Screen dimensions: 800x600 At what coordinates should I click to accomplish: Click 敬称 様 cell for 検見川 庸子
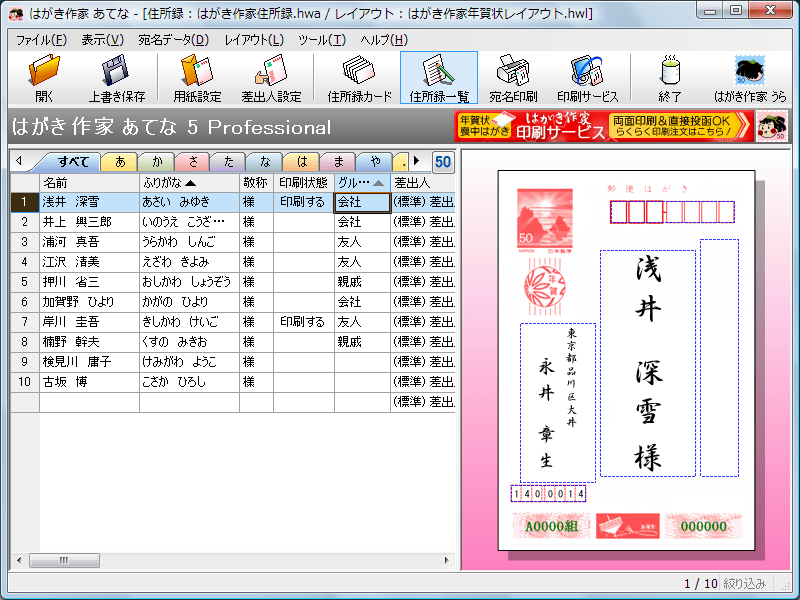click(256, 362)
